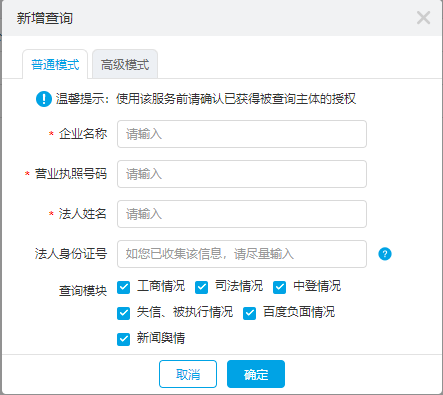Click the 法人身份证号 field label

point(71,254)
